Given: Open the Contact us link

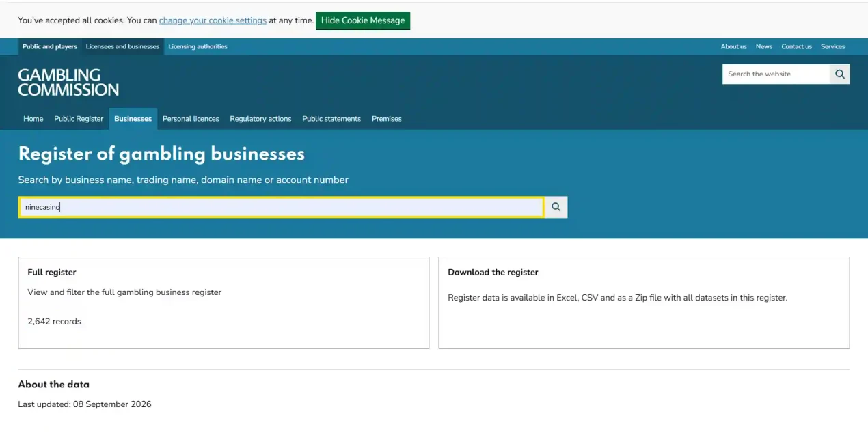Looking at the screenshot, I should [x=796, y=46].
